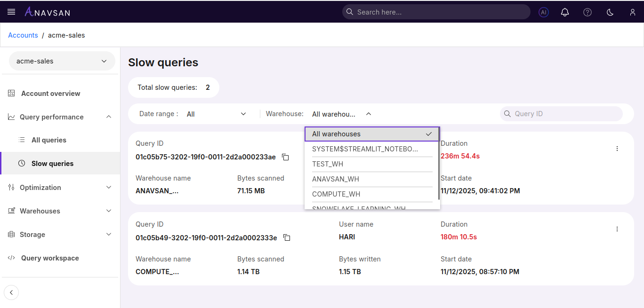This screenshot has width=644, height=308.
Task: Open more options for 236m query
Action: 617,149
